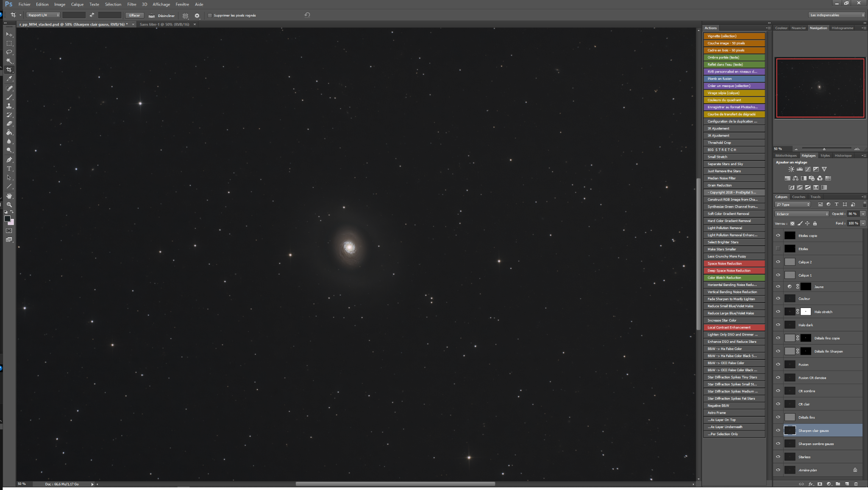Select the Magic Wand tool

point(9,61)
